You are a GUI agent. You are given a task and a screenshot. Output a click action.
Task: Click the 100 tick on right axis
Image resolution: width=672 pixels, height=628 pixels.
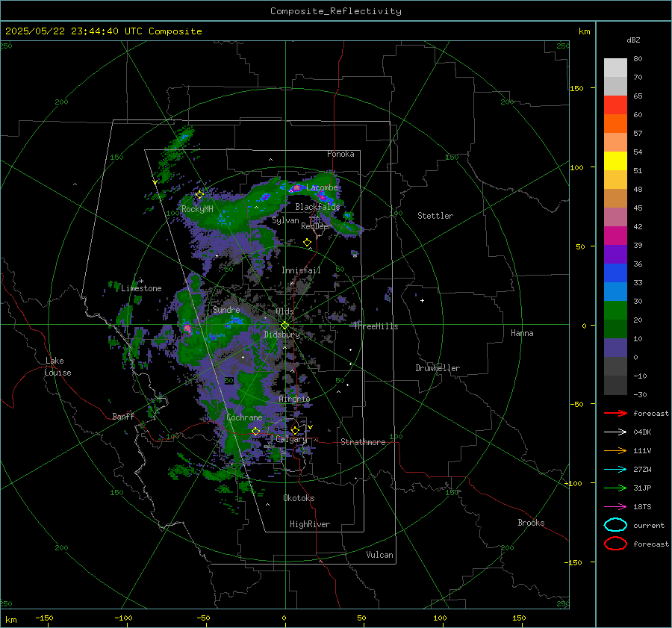[x=577, y=167]
